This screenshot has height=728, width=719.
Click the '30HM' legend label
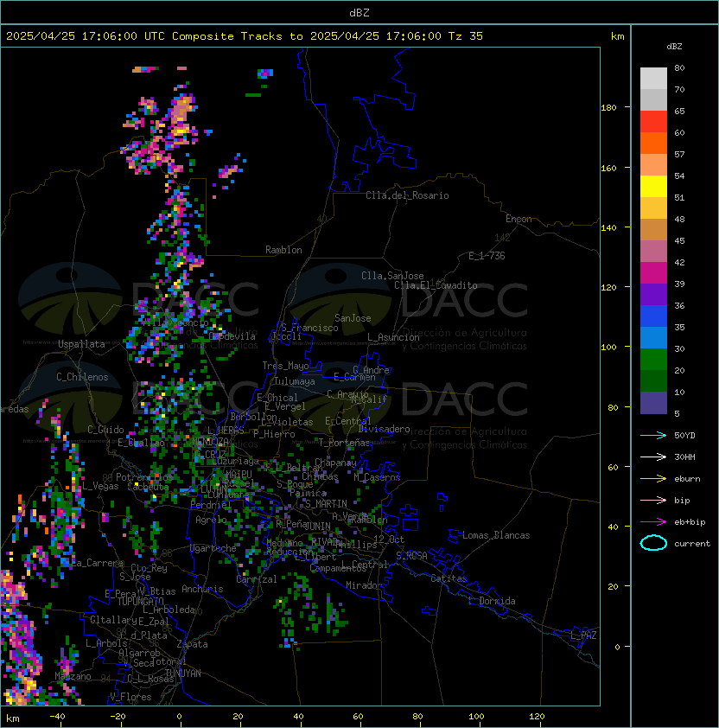[684, 457]
